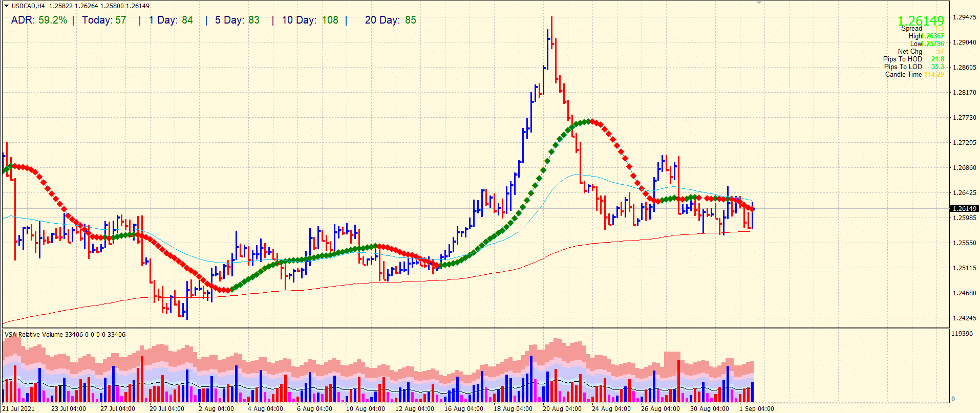This screenshot has height=413, width=980.
Task: Click the current price marker on price axis
Action: pos(965,208)
